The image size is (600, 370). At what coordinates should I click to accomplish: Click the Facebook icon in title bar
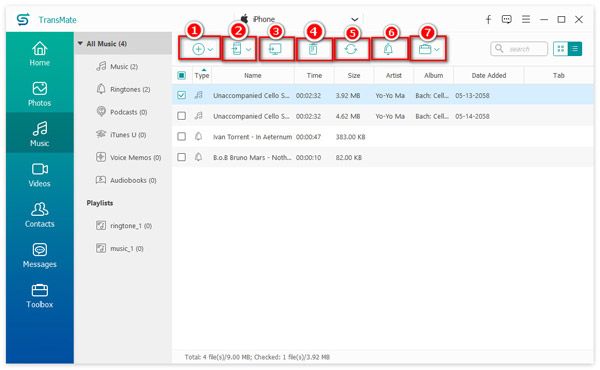pos(488,19)
